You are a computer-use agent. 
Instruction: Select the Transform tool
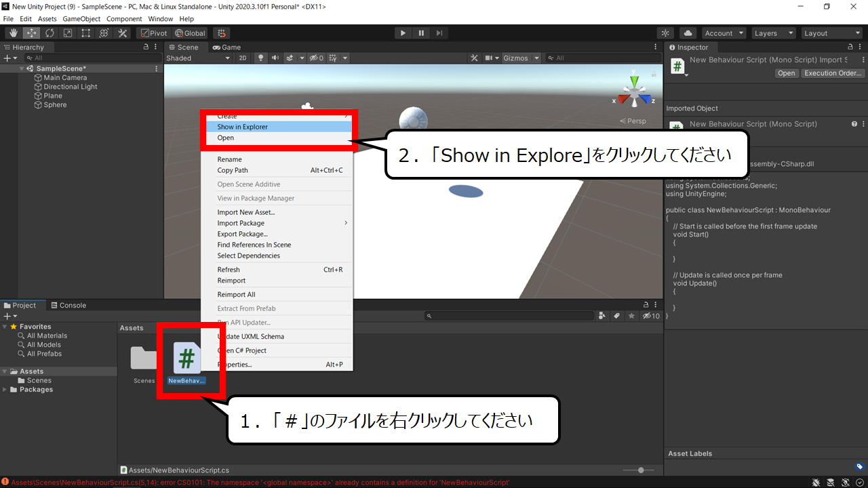[104, 33]
